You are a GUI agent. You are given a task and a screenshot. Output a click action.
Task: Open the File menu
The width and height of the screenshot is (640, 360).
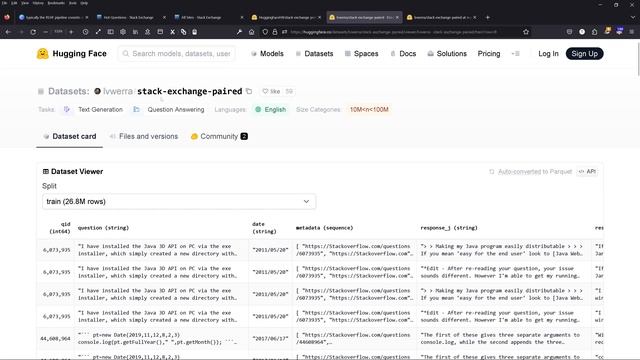pos(4,3)
